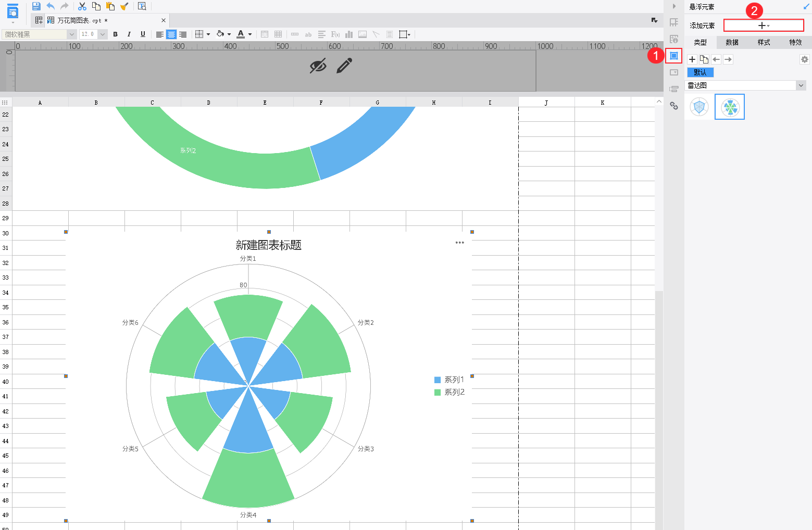The width and height of the screenshot is (812, 530).
Task: Toggle the crossed-eye visibility icon
Action: [318, 66]
